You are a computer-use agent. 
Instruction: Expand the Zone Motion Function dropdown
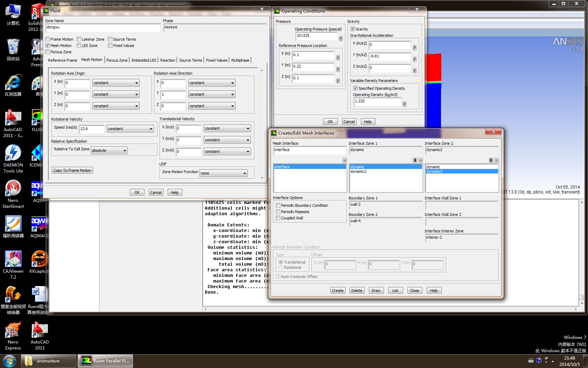coord(223,173)
